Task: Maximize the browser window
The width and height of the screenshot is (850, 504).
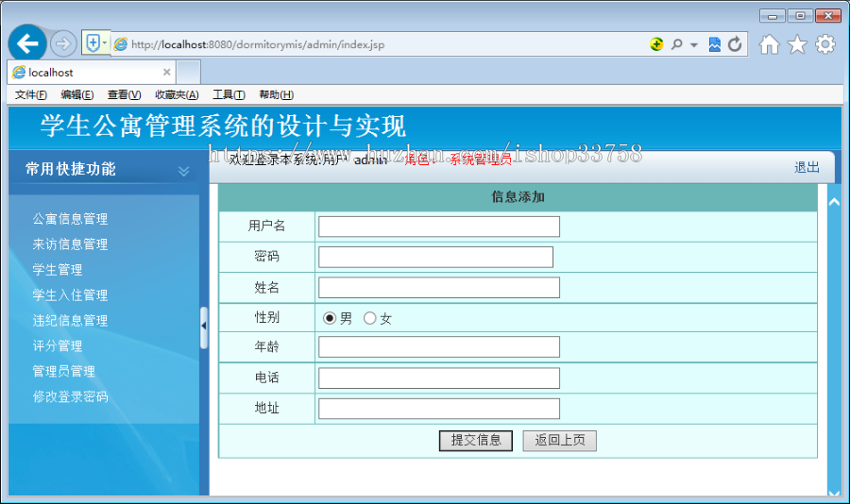Action: tap(800, 16)
